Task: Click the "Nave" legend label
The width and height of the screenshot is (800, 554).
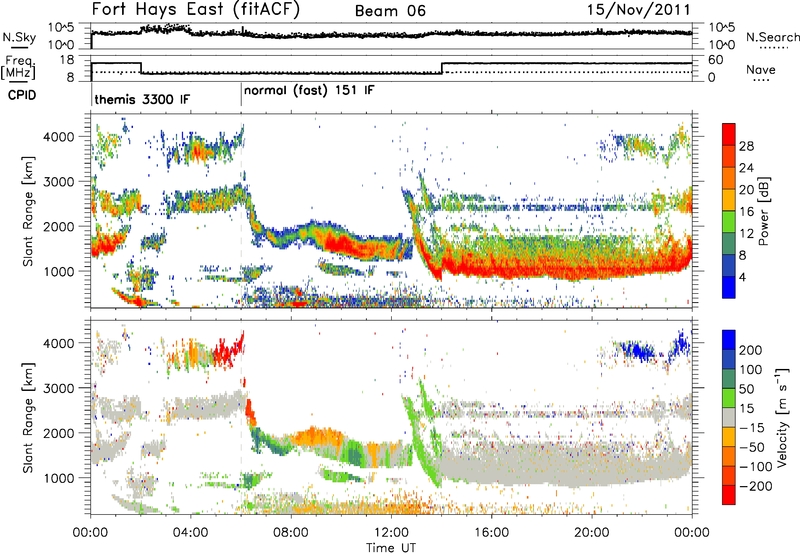Action: (760, 69)
